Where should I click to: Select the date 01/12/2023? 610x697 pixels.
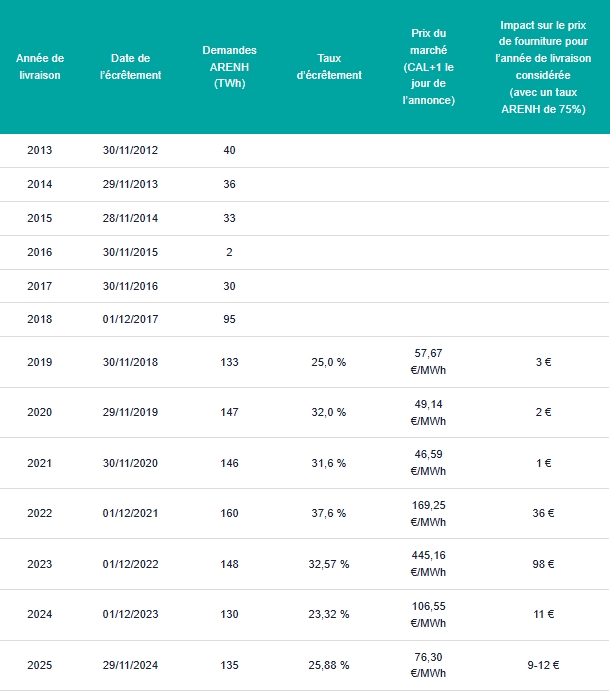(130, 614)
